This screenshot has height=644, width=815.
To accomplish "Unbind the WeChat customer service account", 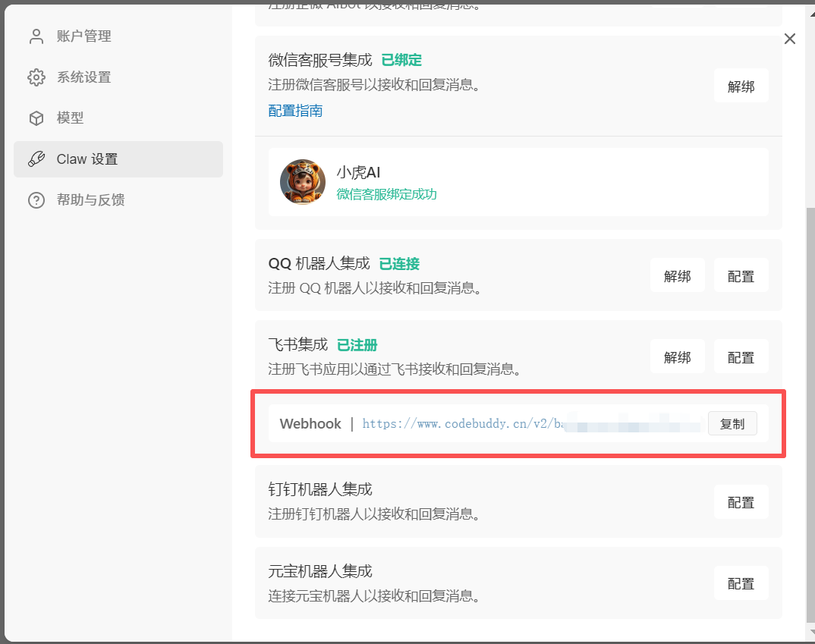I will (x=741, y=86).
